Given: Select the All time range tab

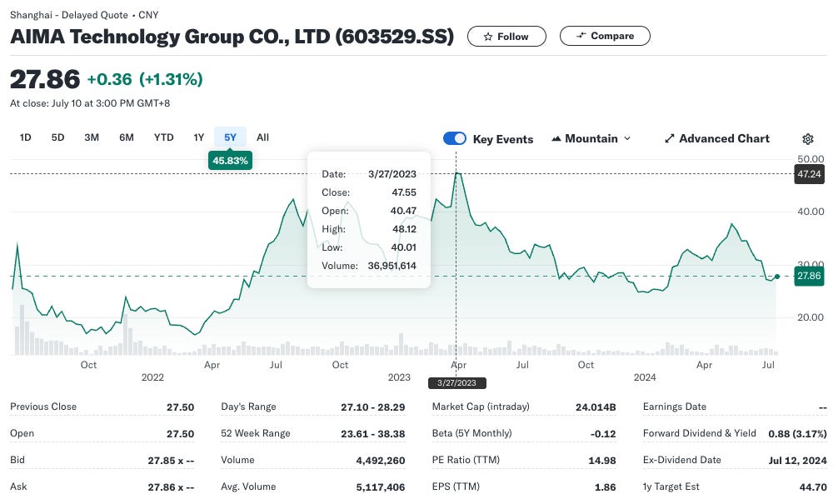Looking at the screenshot, I should [x=262, y=137].
